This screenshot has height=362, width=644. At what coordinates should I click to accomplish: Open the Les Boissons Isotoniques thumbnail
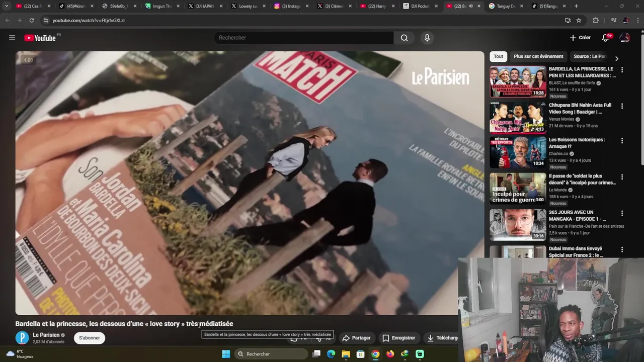[518, 152]
